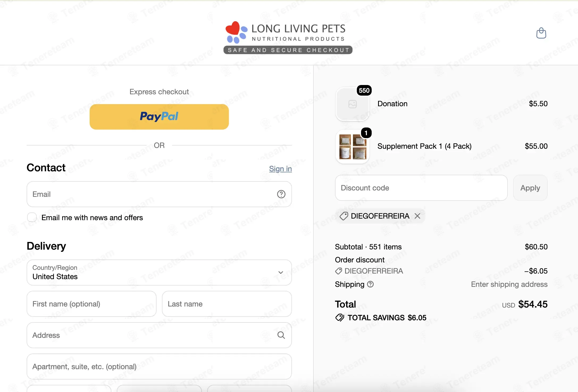
Task: Click the Enter shipping address text
Action: point(509,284)
